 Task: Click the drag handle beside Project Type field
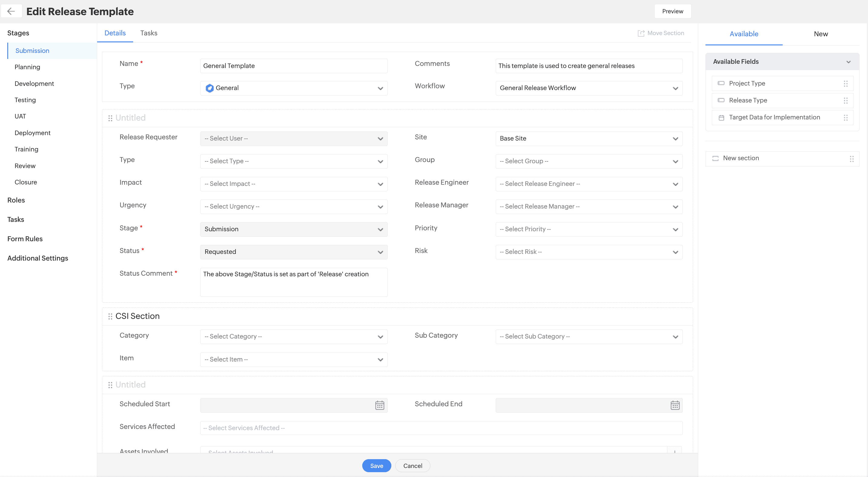(x=845, y=83)
